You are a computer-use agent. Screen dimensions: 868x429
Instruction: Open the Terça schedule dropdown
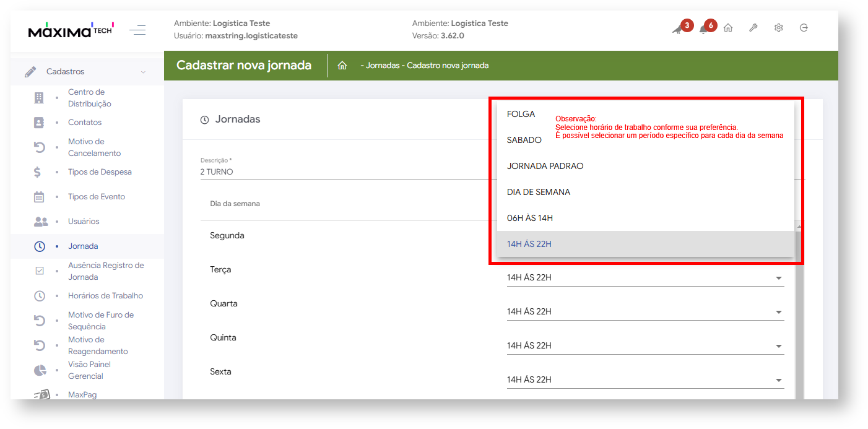tap(645, 278)
